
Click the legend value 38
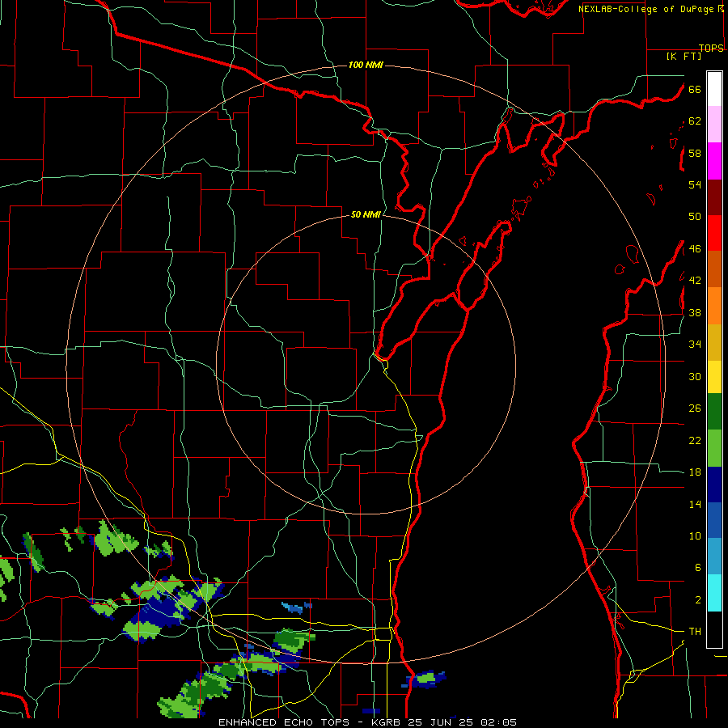pos(695,312)
